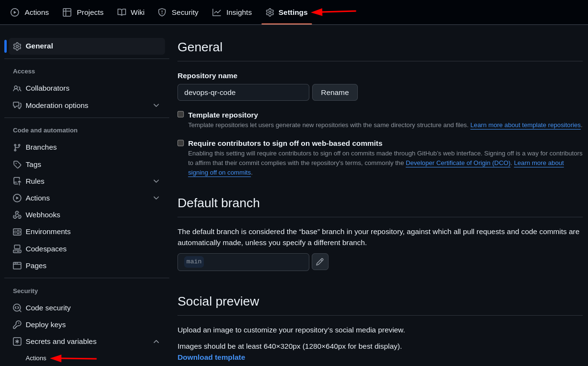Collapse Secrets and variables chevron
The width and height of the screenshot is (588, 366).
(x=156, y=342)
